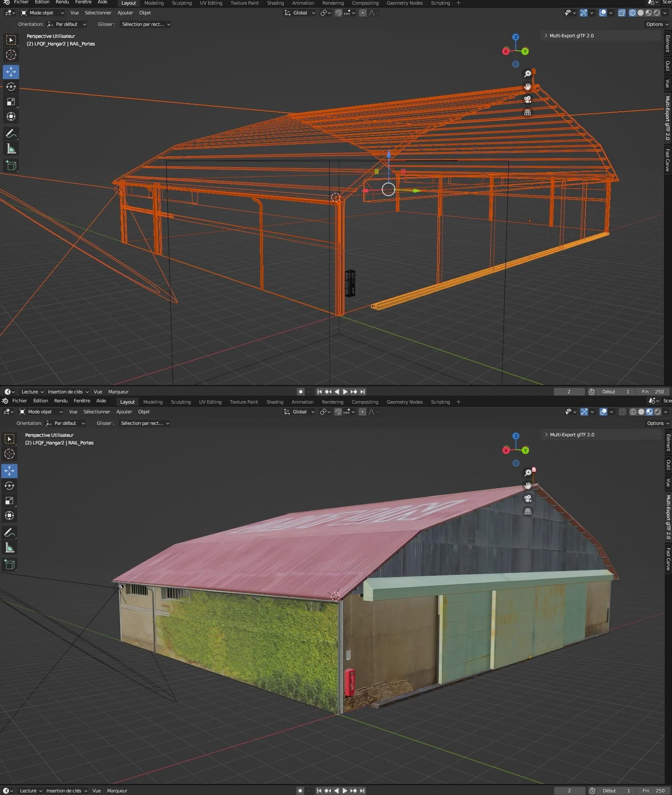
Task: Select the Add Cube tool in bottom window
Action: tap(9, 565)
